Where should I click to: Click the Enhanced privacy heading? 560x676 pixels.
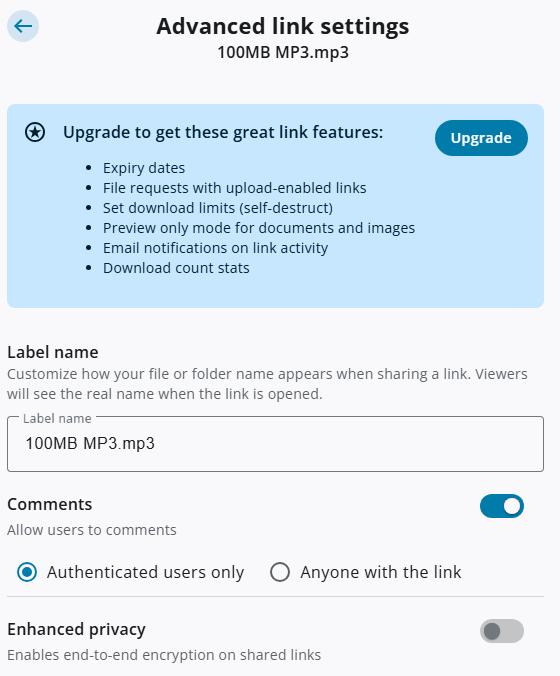76,629
